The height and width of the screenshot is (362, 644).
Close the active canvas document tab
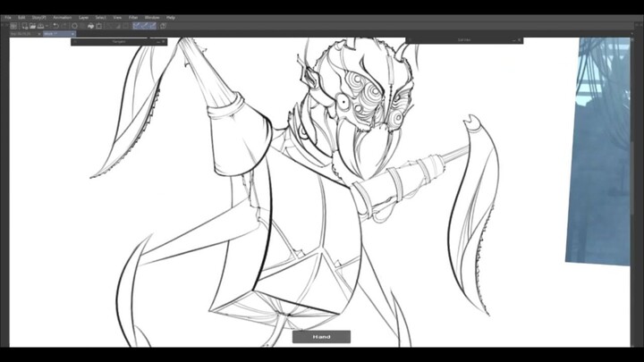point(72,34)
